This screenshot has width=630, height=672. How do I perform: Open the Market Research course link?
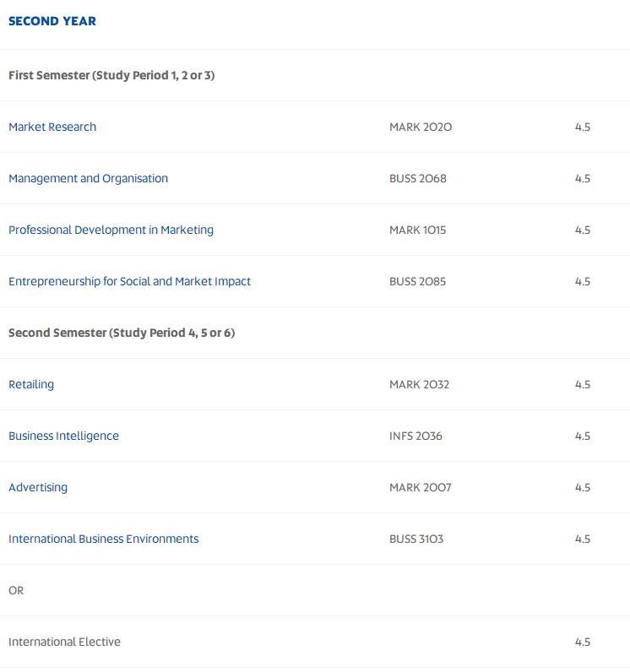tap(52, 127)
